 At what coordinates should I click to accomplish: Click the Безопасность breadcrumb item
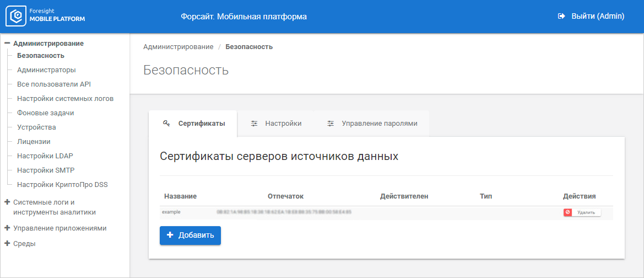pyautogui.click(x=249, y=46)
